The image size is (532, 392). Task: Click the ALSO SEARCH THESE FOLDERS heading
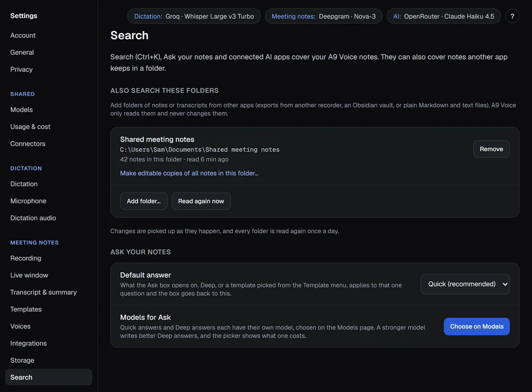pos(164,91)
